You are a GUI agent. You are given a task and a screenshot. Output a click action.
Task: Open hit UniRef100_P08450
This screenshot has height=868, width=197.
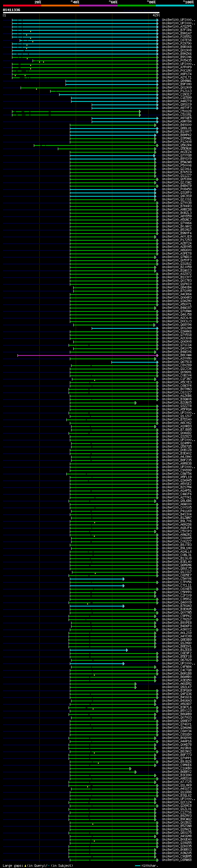177,189
